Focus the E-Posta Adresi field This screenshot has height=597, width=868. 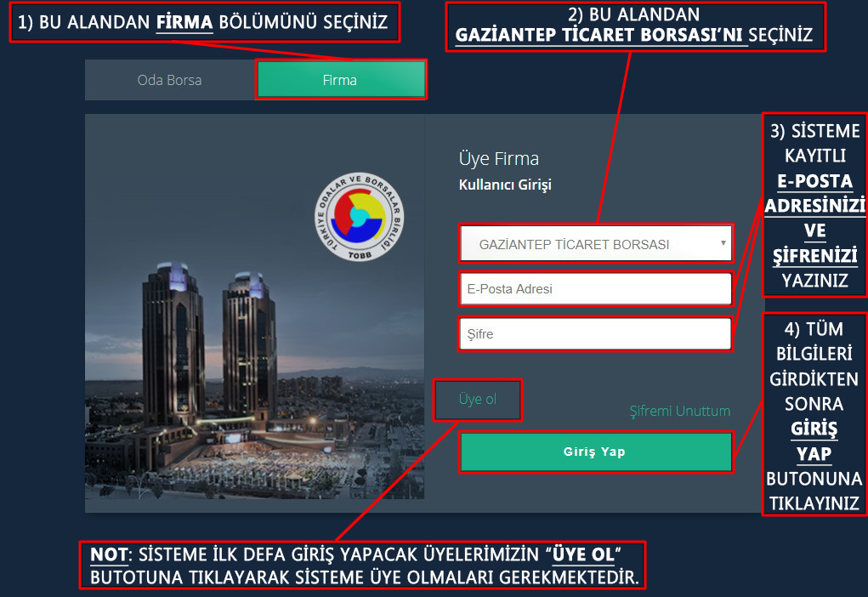[x=596, y=288]
